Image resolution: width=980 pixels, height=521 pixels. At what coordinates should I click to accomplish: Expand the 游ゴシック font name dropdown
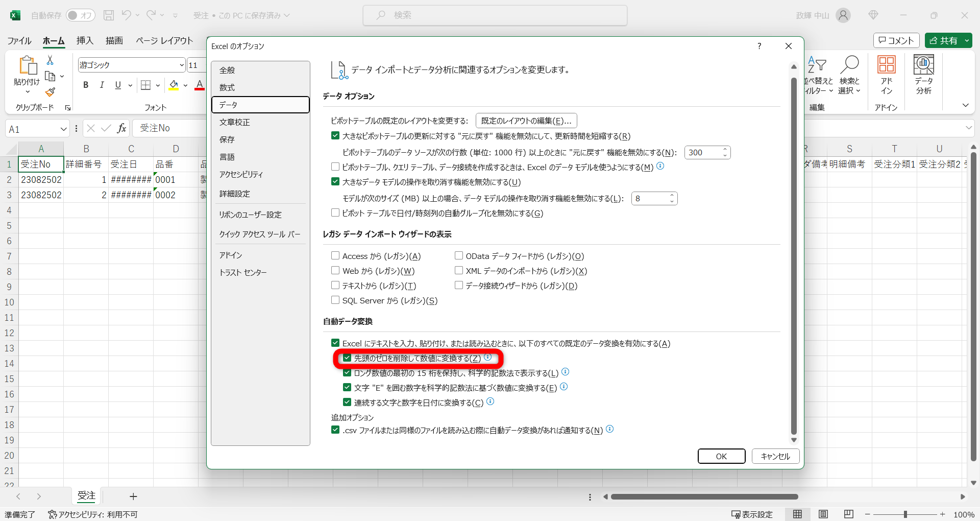[181, 65]
